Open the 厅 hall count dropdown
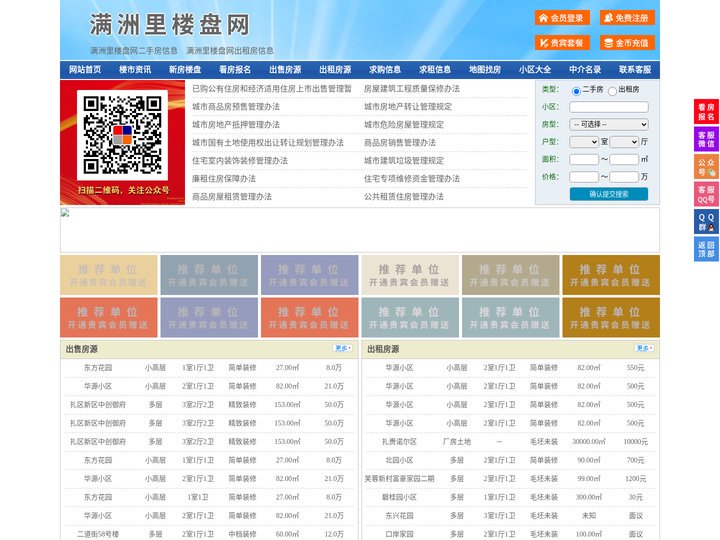Image resolution: width=720 pixels, height=540 pixels. (624, 142)
